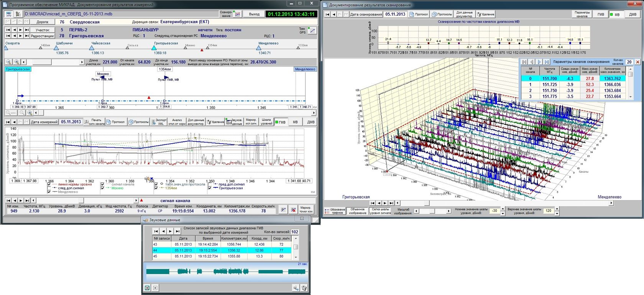
Task: Select the МВ band in measurements toolbar
Action: click(x=295, y=122)
